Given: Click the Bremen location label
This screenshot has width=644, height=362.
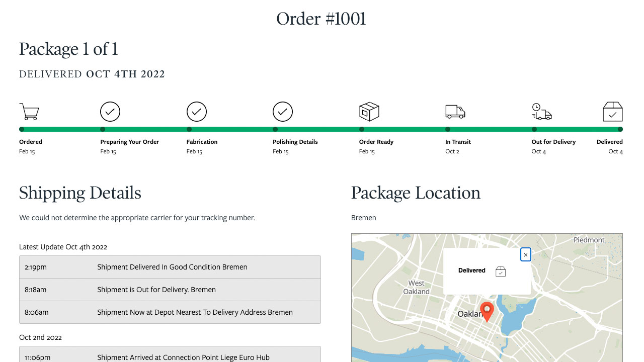Looking at the screenshot, I should point(363,218).
